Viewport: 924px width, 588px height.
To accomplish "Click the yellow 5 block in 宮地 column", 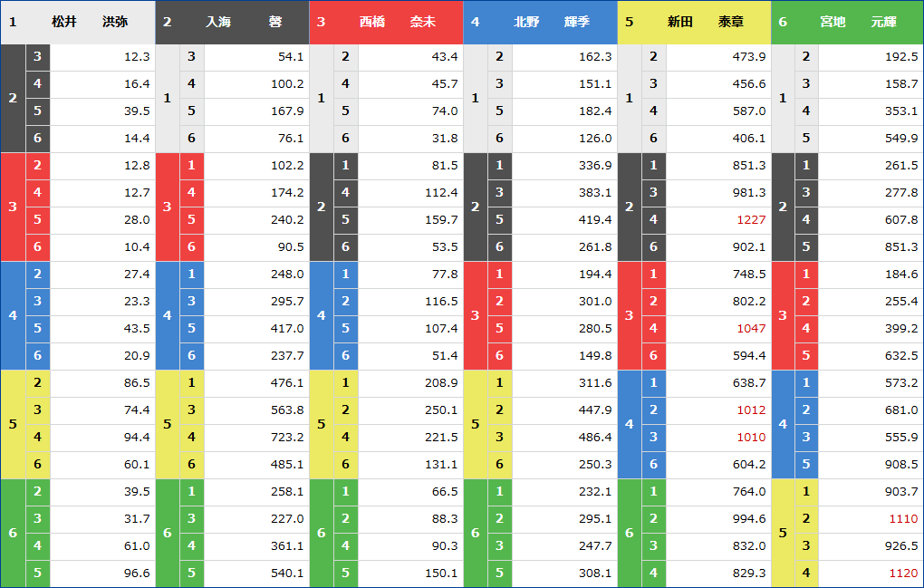I will tap(783, 533).
